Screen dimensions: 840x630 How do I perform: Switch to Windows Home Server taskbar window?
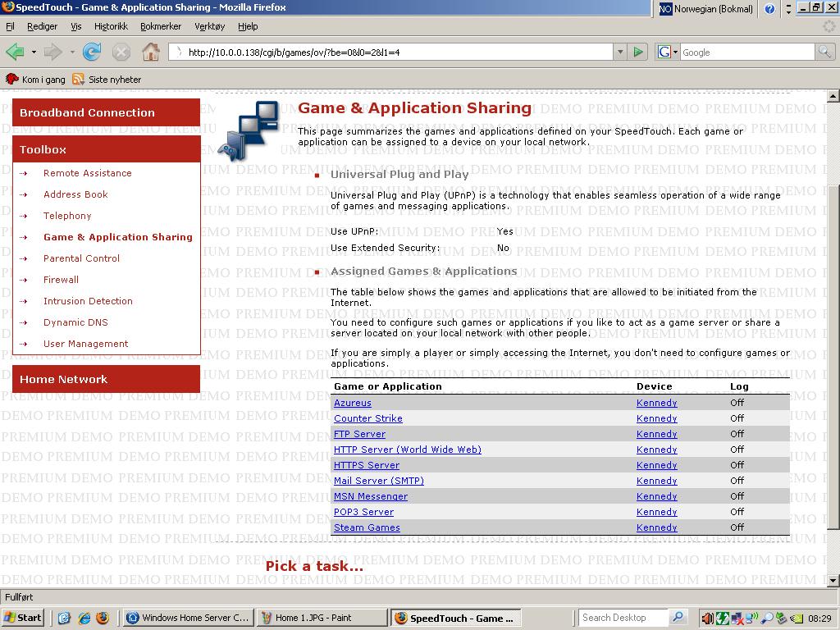coord(188,618)
